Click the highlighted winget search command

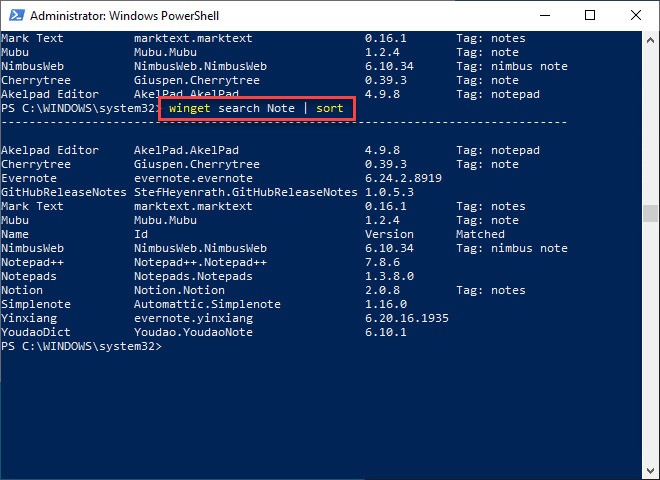(x=256, y=108)
